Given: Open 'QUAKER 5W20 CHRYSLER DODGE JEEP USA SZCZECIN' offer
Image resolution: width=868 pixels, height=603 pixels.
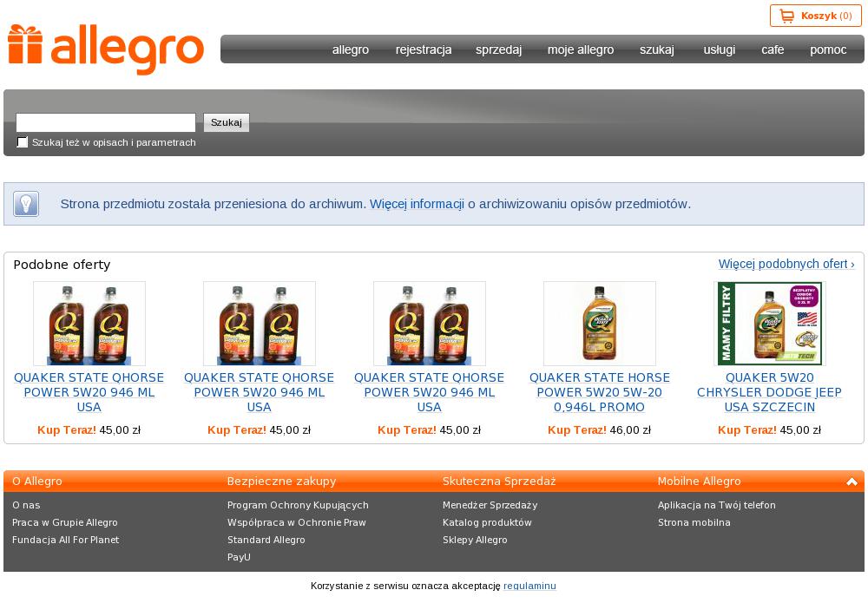Looking at the screenshot, I should pos(769,392).
